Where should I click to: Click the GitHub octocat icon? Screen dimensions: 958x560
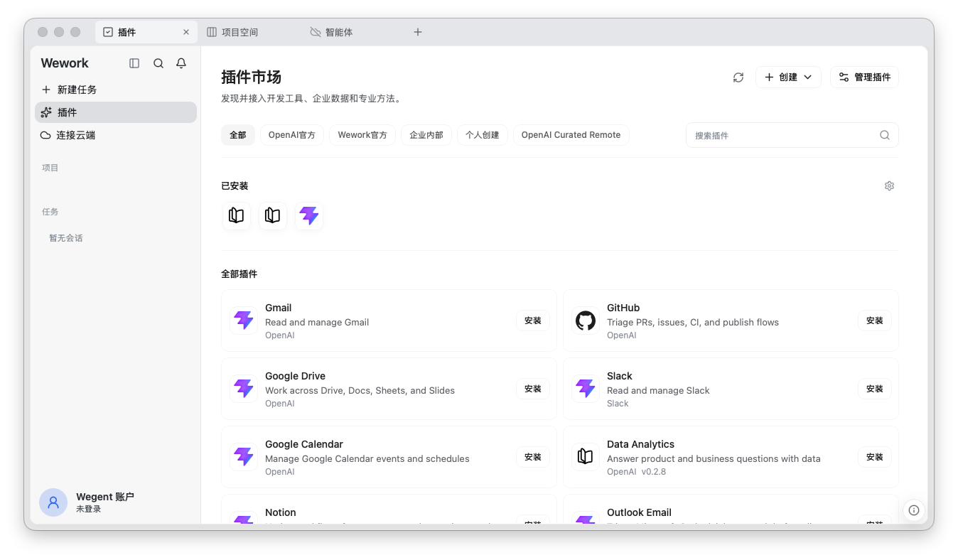pyautogui.click(x=586, y=321)
